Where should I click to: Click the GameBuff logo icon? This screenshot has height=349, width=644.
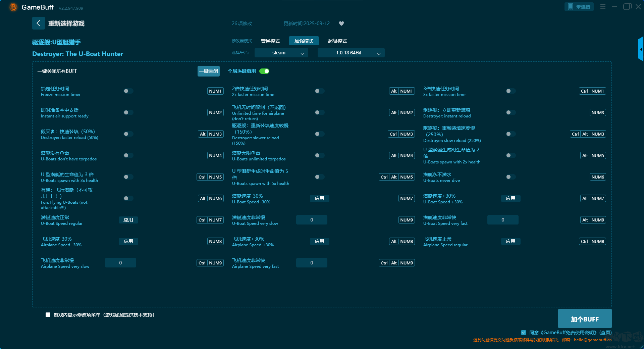(13, 7)
